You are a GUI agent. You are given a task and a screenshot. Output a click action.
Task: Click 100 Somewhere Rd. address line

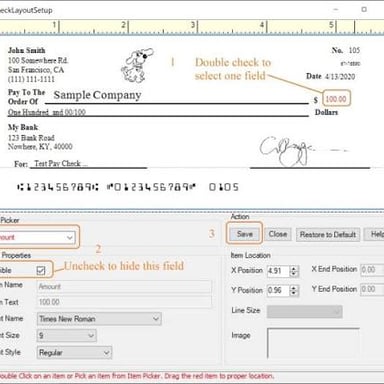tap(38, 60)
